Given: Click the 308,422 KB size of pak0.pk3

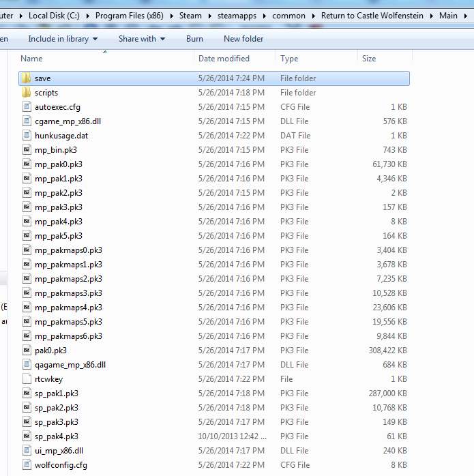Looking at the screenshot, I should (388, 351).
